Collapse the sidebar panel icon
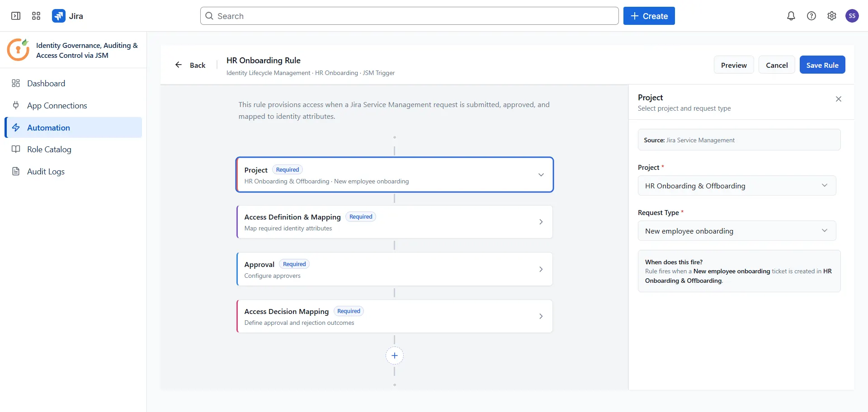Screen dimensions: 868x412 pyautogui.click(x=16, y=16)
